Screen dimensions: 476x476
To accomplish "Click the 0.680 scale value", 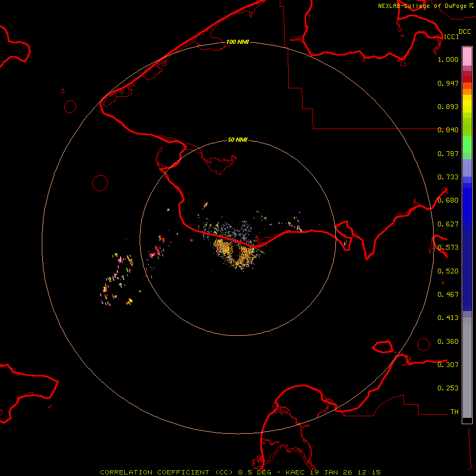I will tap(448, 200).
